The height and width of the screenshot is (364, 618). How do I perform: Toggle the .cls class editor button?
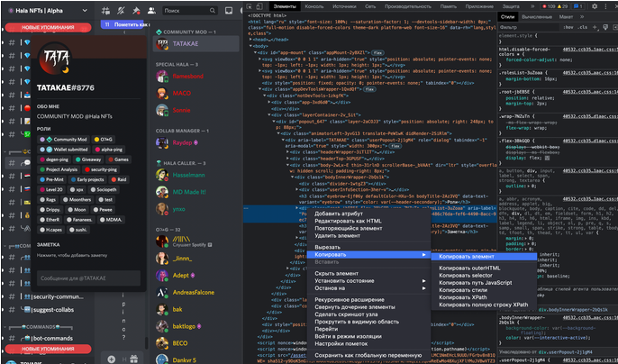point(583,27)
